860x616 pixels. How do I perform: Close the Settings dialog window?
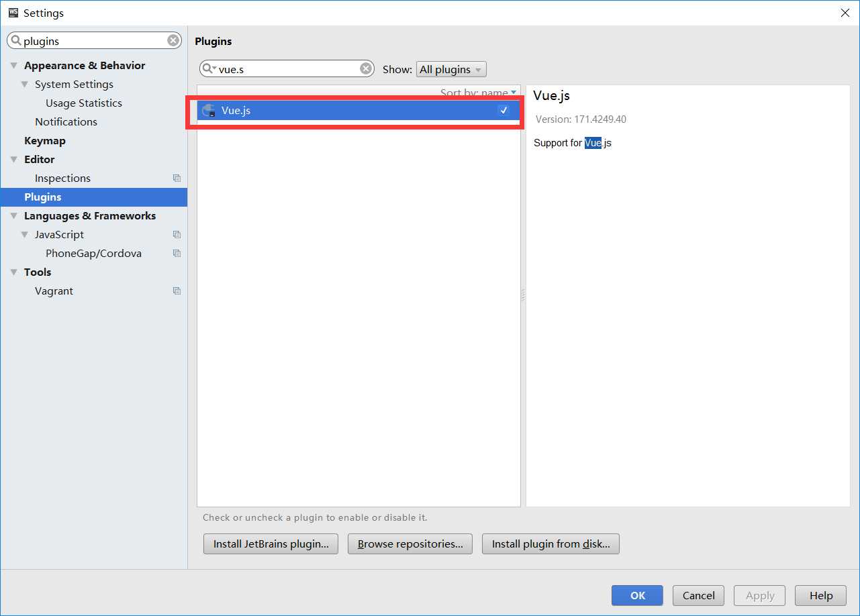(845, 13)
